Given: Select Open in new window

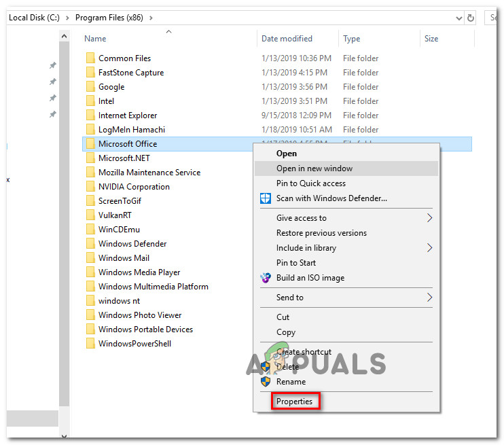Looking at the screenshot, I should pos(346,168).
